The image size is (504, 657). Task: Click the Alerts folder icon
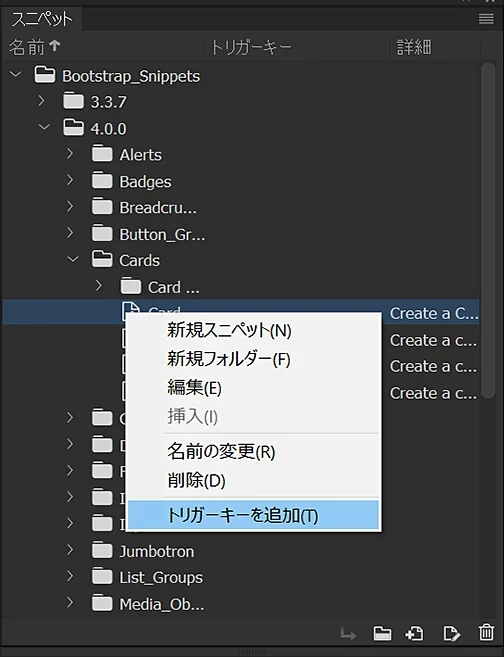102,154
